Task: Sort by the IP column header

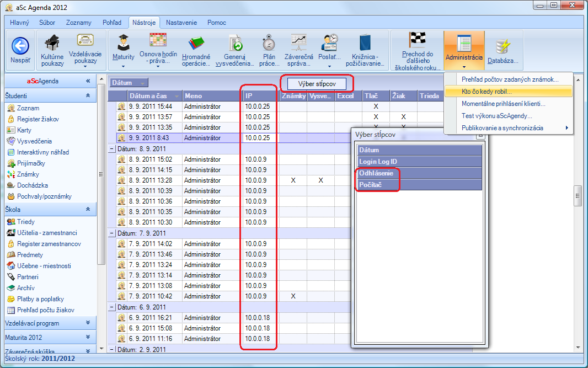Action: 260,96
